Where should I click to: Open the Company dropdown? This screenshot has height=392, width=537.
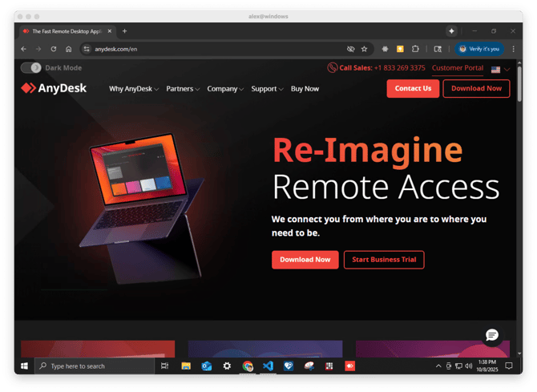click(x=225, y=89)
